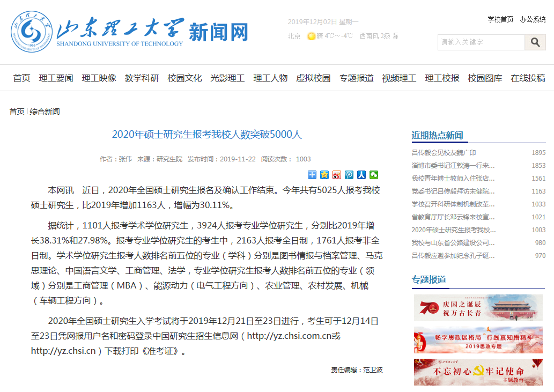Click the blue plus more-share icon
Screen dimensions: 554x392
pyautogui.click(x=312, y=175)
